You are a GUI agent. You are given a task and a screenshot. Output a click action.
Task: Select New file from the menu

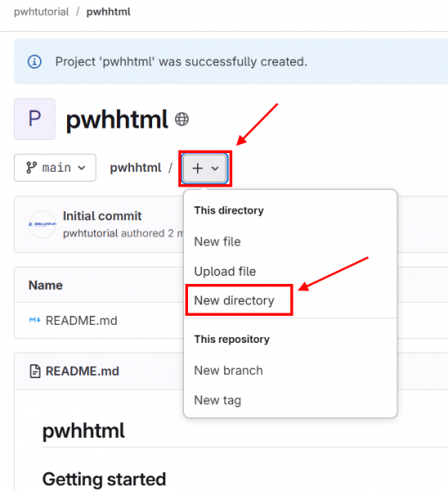tap(217, 241)
